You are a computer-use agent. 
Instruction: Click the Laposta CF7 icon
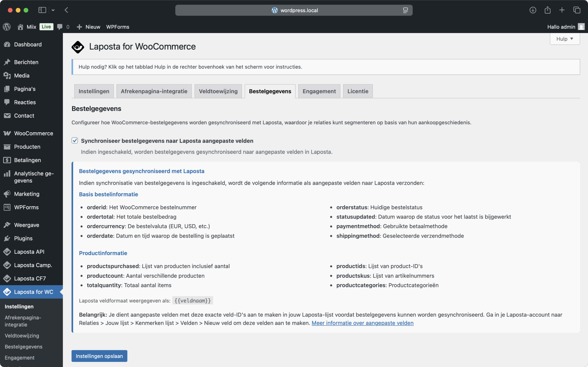tap(7, 278)
